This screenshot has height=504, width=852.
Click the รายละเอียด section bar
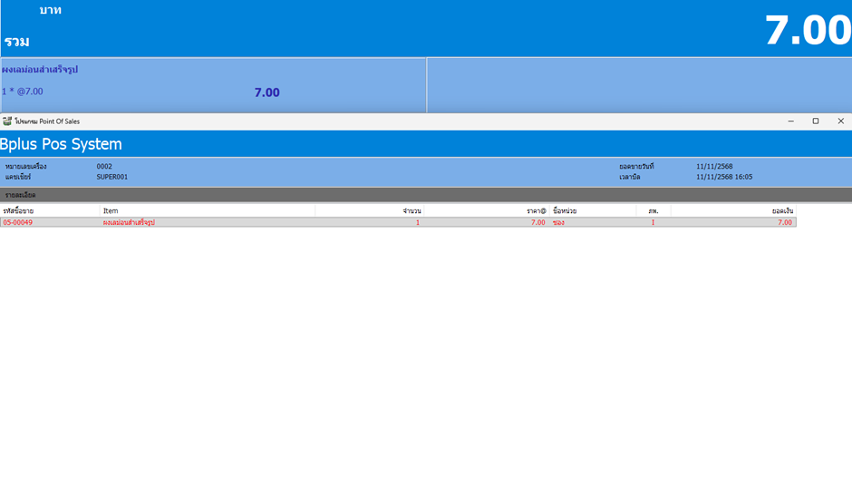click(426, 195)
